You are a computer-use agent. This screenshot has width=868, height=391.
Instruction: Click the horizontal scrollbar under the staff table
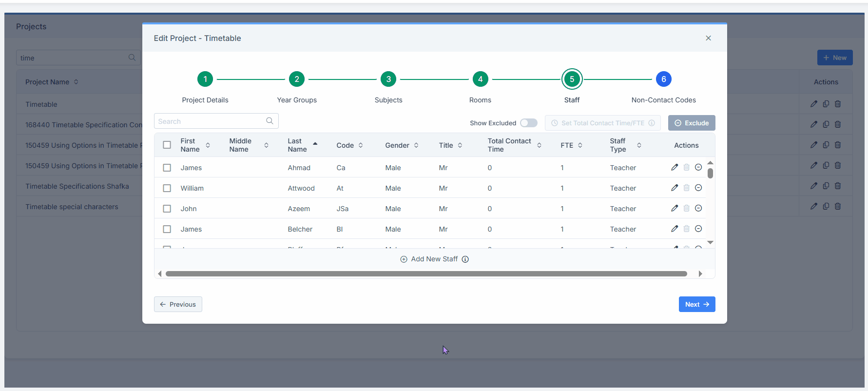426,274
